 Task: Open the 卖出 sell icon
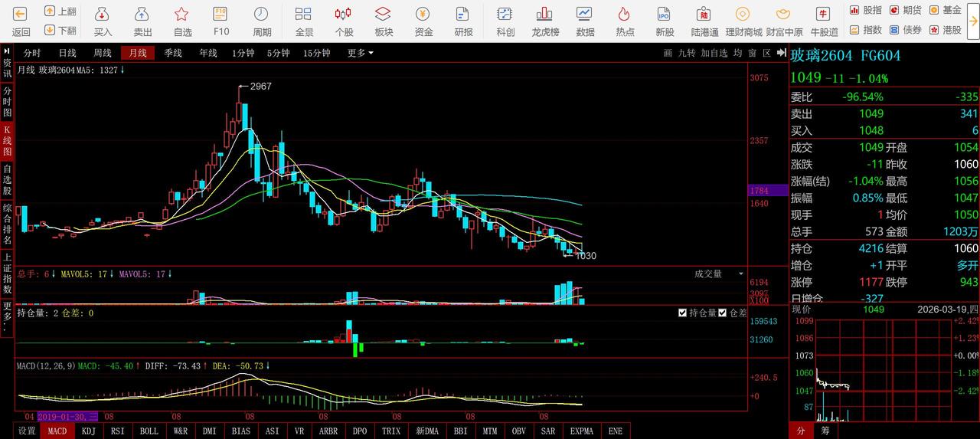coord(142,14)
